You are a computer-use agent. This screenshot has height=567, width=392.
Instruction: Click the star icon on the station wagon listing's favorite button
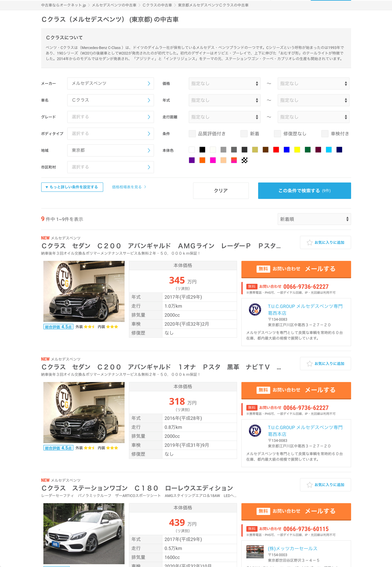coord(309,485)
